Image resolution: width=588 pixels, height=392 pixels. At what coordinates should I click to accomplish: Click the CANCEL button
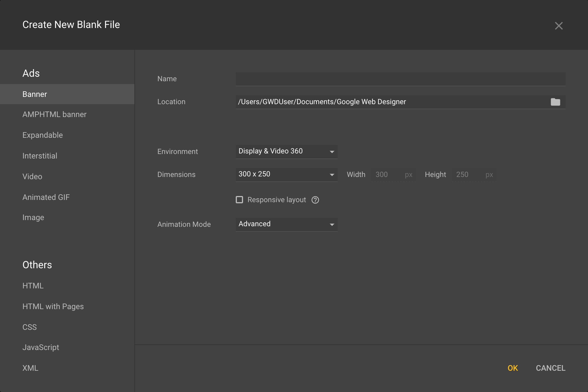[550, 368]
